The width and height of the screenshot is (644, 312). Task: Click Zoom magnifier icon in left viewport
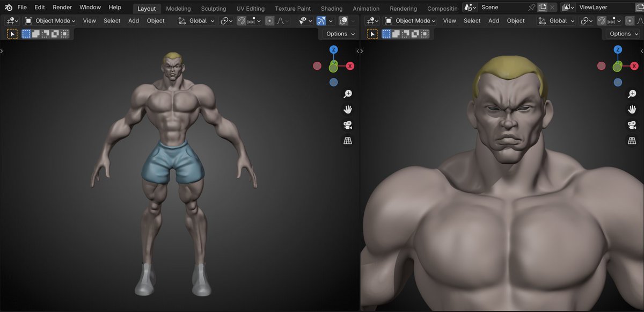348,94
